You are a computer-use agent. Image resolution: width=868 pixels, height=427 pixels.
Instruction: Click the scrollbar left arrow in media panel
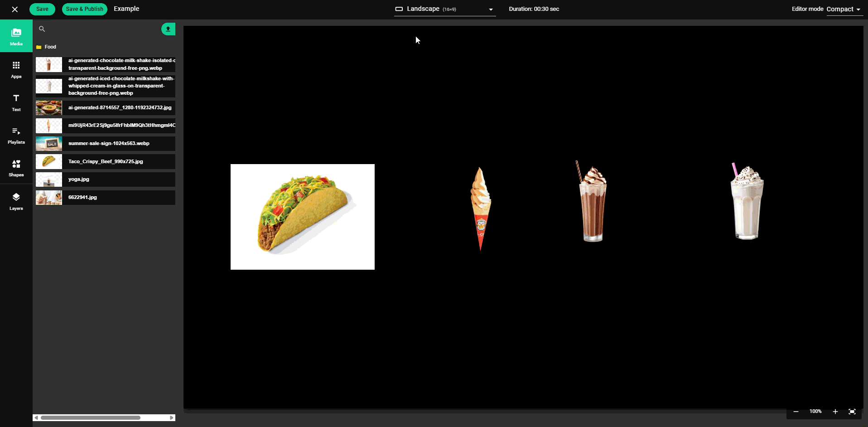[x=36, y=418]
